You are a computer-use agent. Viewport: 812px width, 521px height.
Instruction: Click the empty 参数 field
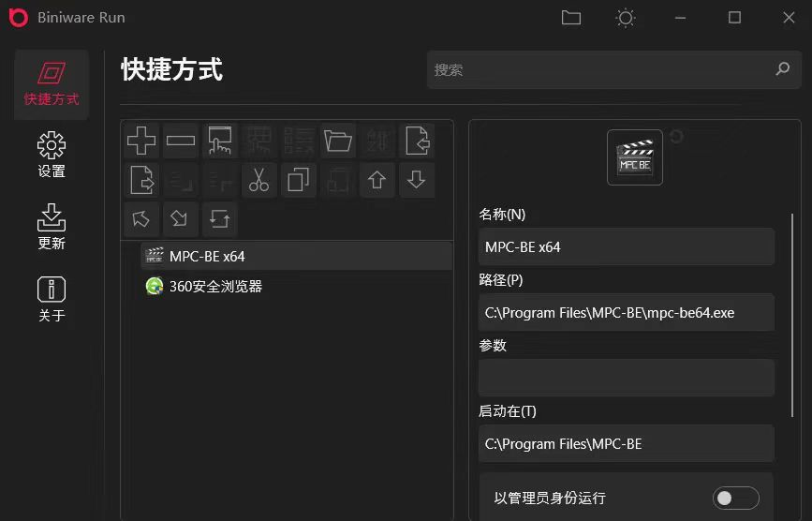click(x=627, y=378)
